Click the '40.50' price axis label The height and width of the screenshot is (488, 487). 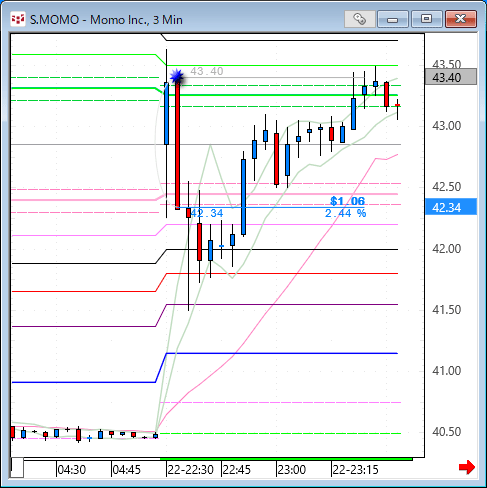[x=447, y=432]
